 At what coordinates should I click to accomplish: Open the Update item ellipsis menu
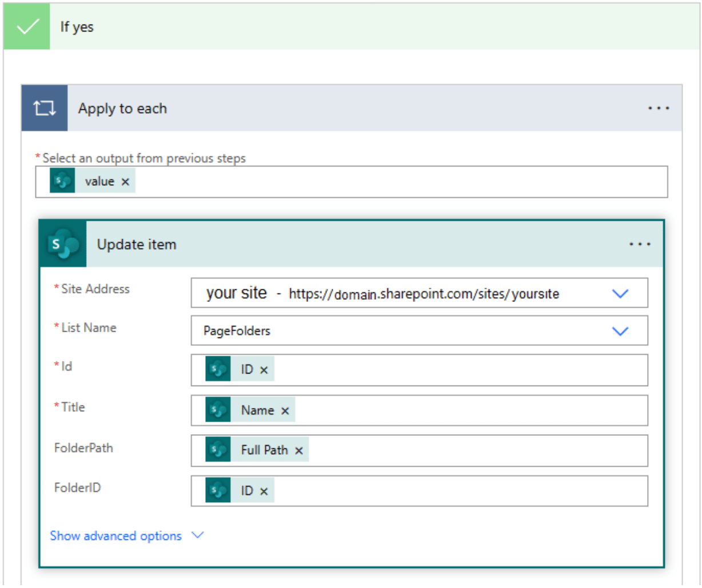pyautogui.click(x=639, y=244)
